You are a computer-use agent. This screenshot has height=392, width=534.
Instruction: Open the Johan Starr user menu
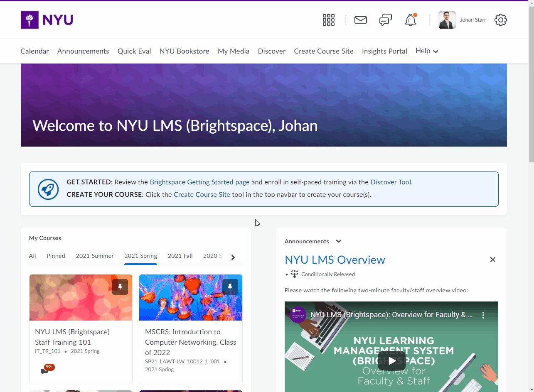463,20
